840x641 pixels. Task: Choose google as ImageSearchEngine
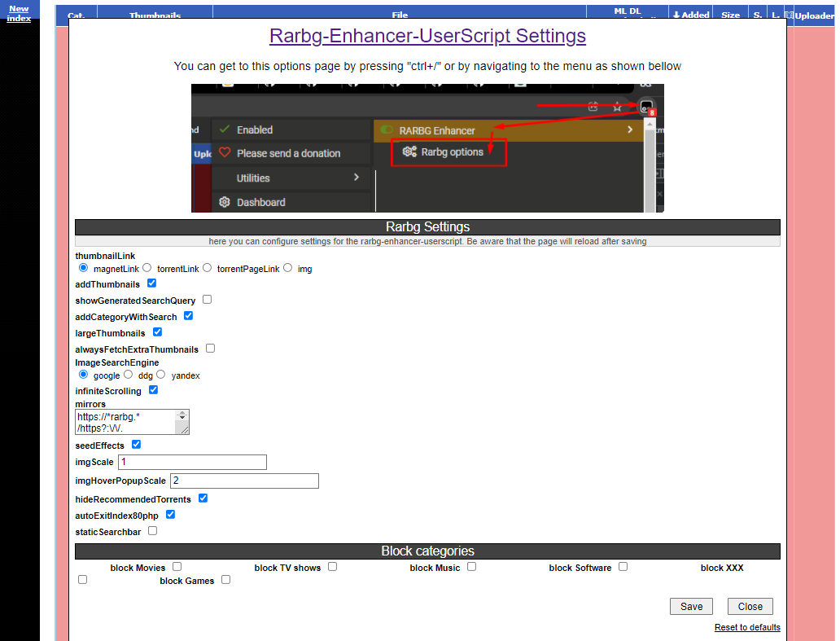[x=84, y=374]
